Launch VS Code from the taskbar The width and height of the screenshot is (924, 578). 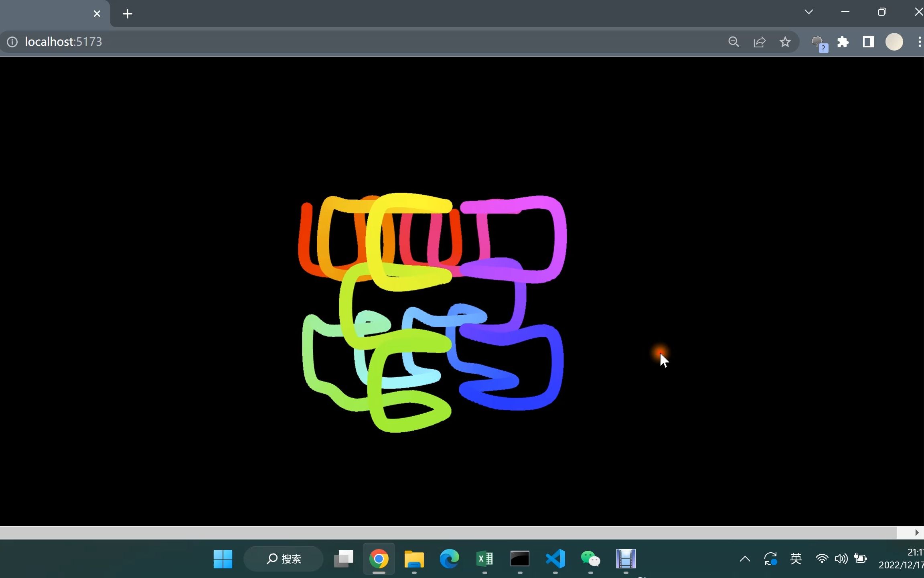[555, 558]
